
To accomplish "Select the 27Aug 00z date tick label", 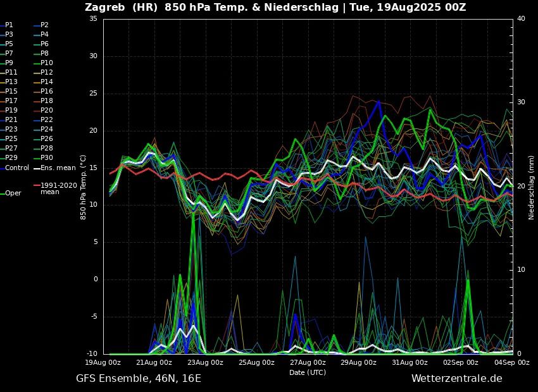I will tap(308, 362).
